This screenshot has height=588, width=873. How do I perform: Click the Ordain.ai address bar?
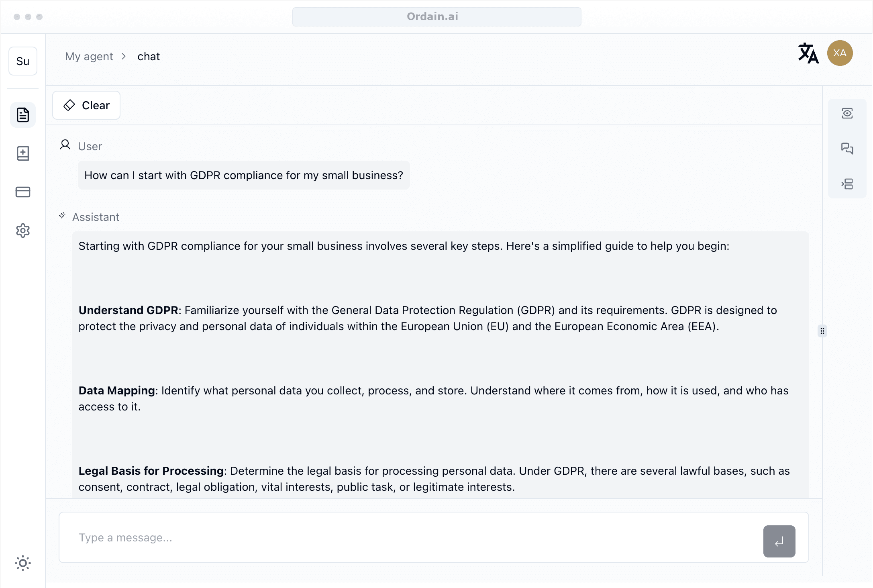click(436, 16)
